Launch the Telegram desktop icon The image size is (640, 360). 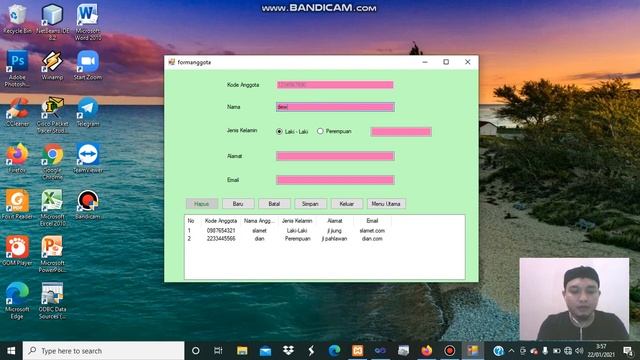87,112
